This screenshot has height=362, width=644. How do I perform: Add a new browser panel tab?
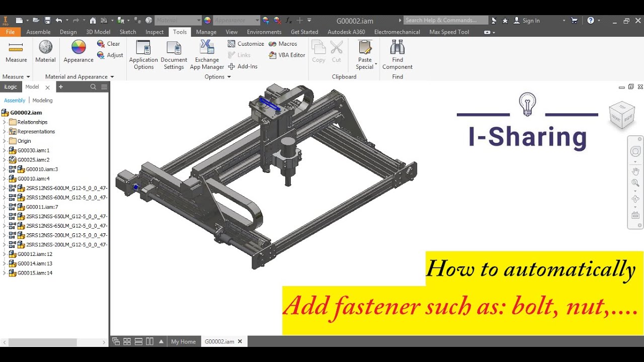61,87
